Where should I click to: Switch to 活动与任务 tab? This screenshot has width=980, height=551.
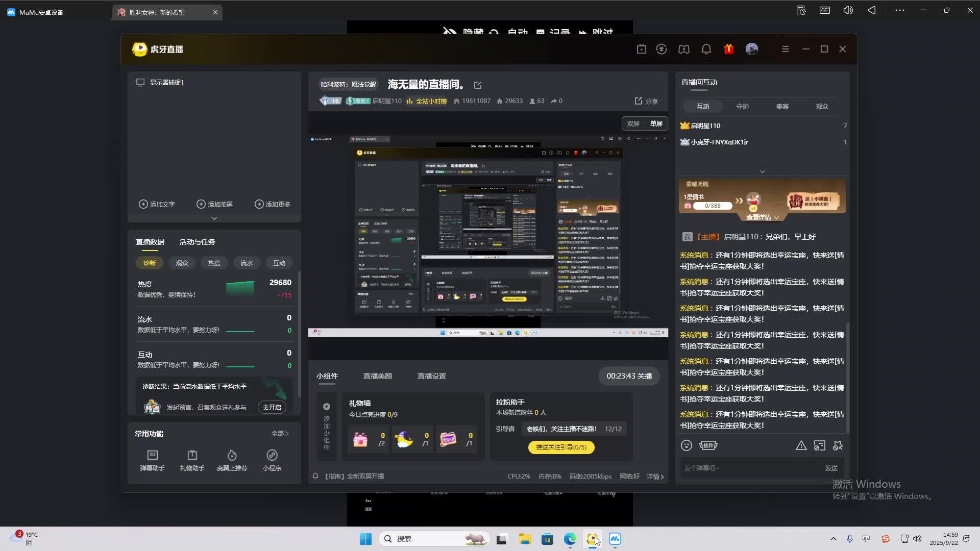(197, 242)
